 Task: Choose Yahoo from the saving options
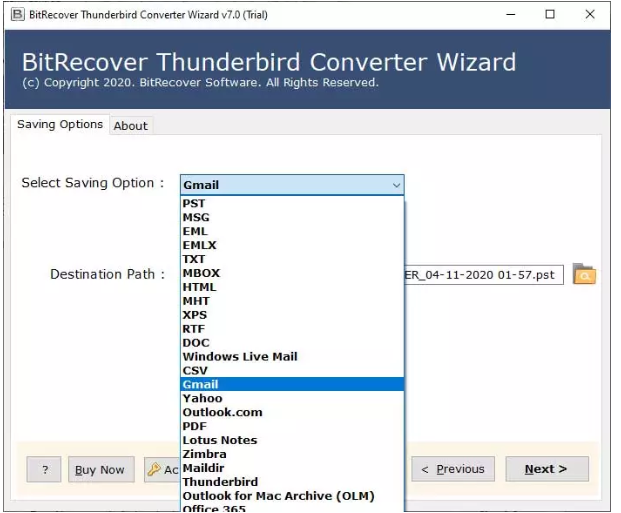(292, 398)
